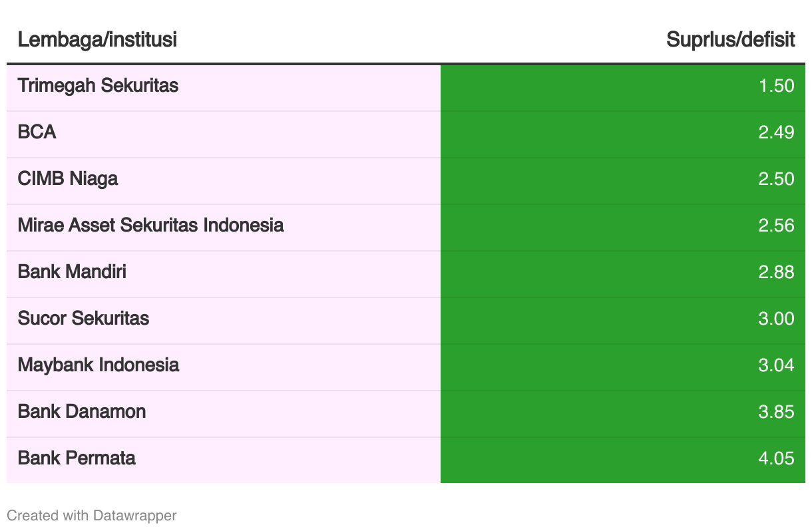
Task: Select the Mirae Asset Sekuritas Indonesia cell
Action: point(224,228)
